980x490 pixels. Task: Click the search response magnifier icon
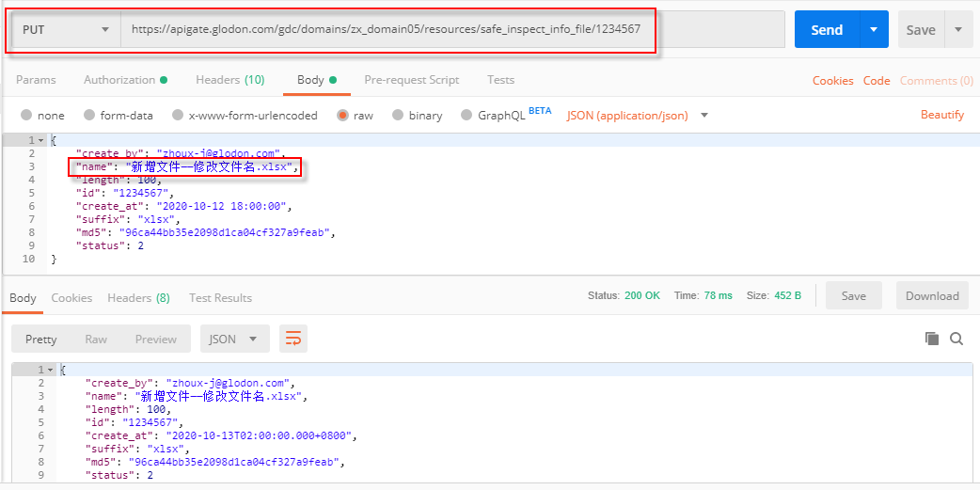[x=956, y=339]
